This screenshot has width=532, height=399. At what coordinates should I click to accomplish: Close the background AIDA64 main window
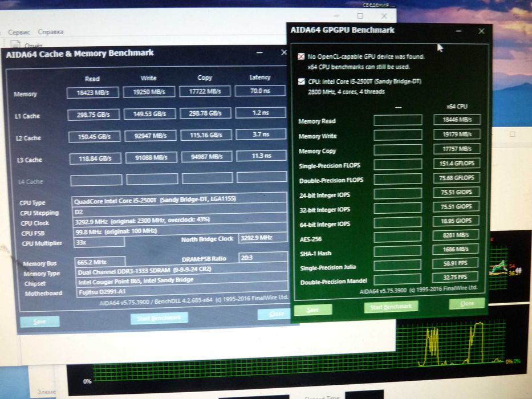[384, 16]
